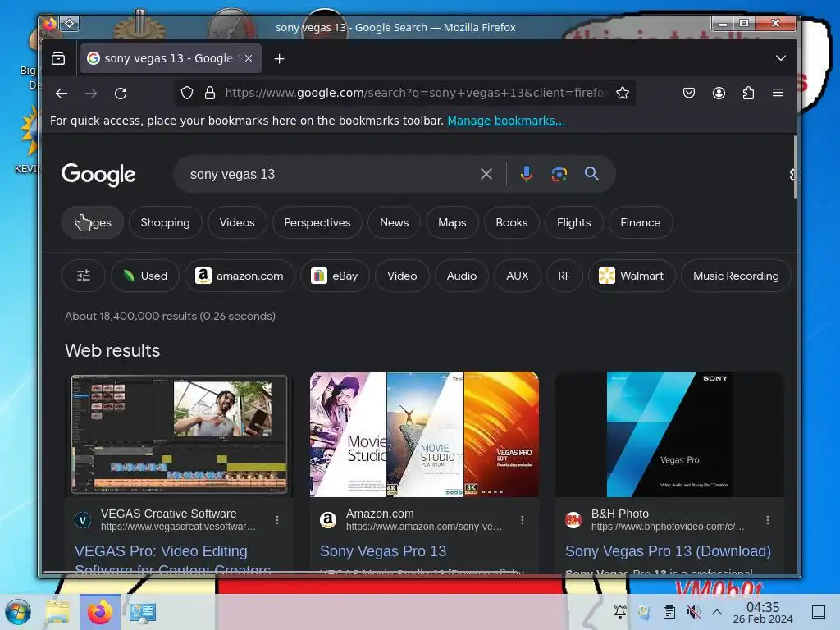Click the show desktop button
This screenshot has height=630, width=840.
[819, 612]
